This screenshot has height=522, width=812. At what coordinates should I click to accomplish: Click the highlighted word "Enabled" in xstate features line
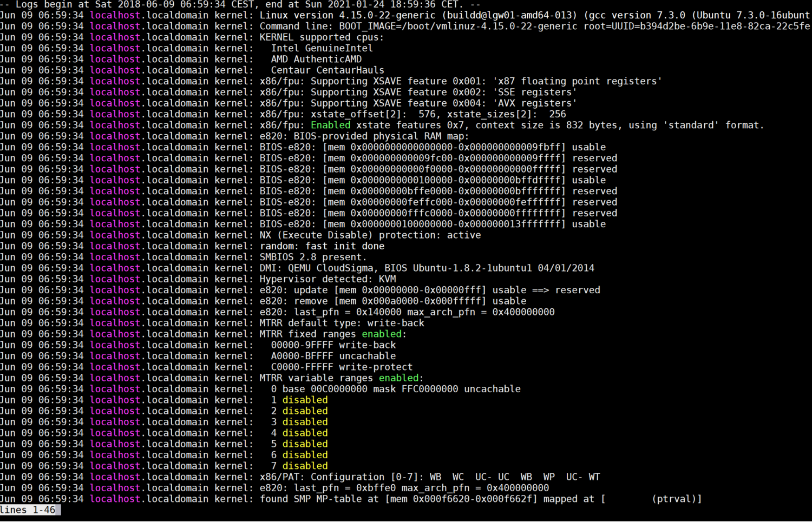(x=330, y=125)
